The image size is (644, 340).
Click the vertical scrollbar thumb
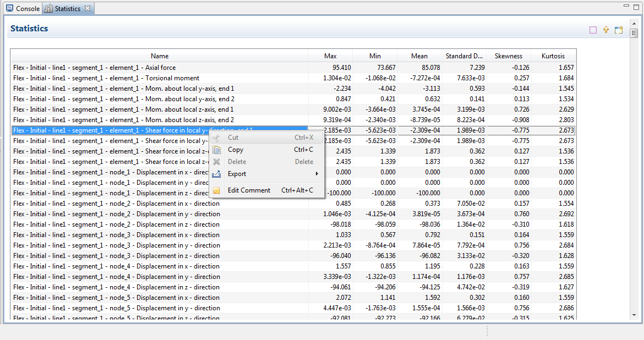pos(634,34)
